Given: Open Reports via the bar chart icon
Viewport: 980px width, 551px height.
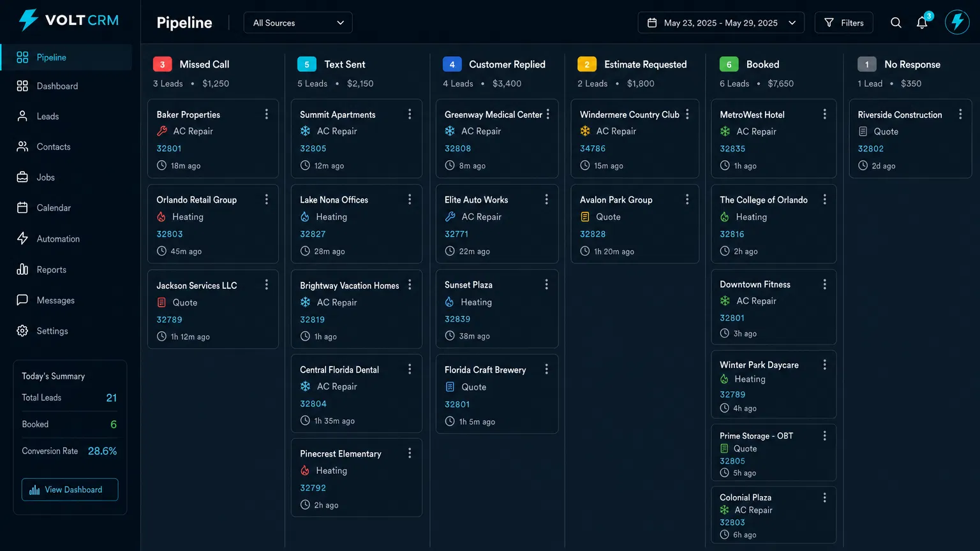Looking at the screenshot, I should click(x=22, y=269).
